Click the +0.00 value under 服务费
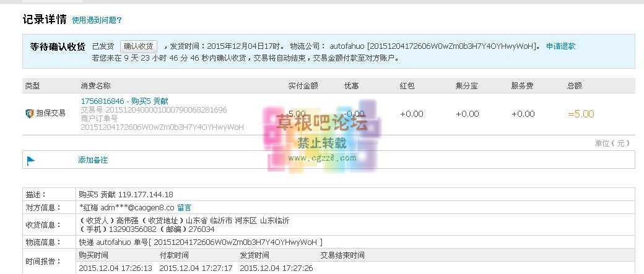The image size is (644, 274). tap(523, 114)
